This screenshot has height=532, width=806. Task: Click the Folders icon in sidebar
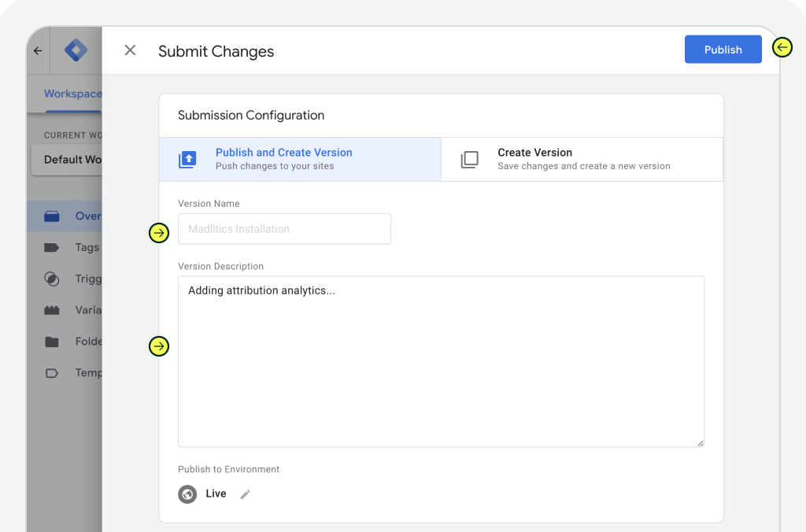click(52, 342)
